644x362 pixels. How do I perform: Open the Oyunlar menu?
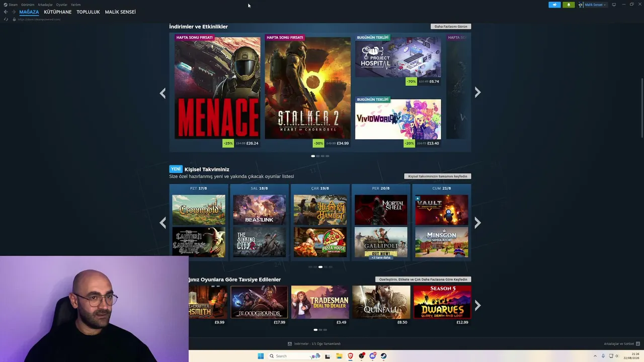(61, 5)
